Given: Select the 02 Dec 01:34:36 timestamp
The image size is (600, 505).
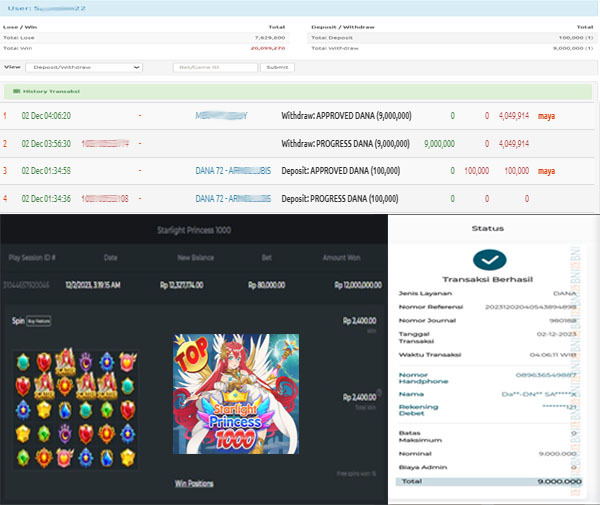Looking at the screenshot, I should coord(46,199).
